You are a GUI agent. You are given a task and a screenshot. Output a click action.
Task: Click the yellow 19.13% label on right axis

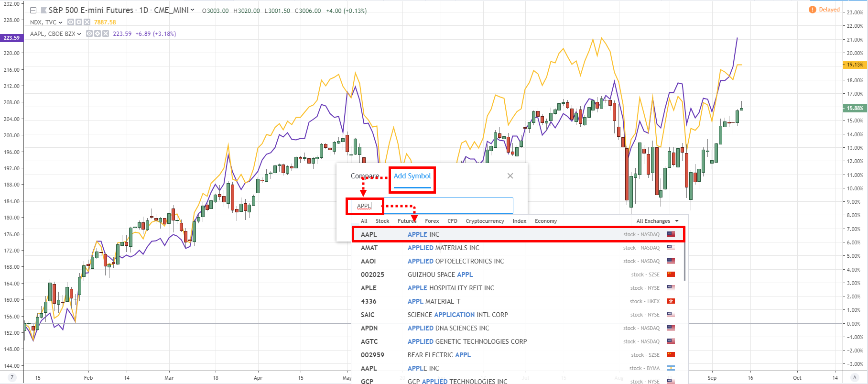[x=855, y=65]
